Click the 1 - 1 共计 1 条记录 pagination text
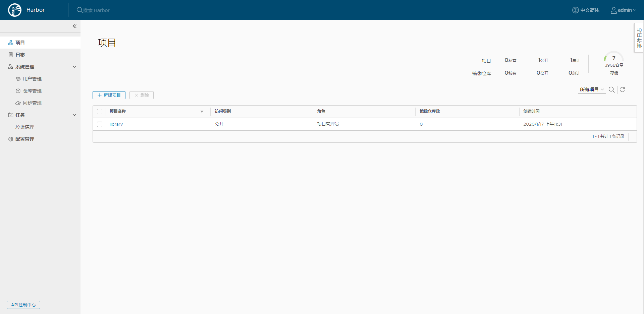Screen dimensions: 644x314 tap(608, 136)
